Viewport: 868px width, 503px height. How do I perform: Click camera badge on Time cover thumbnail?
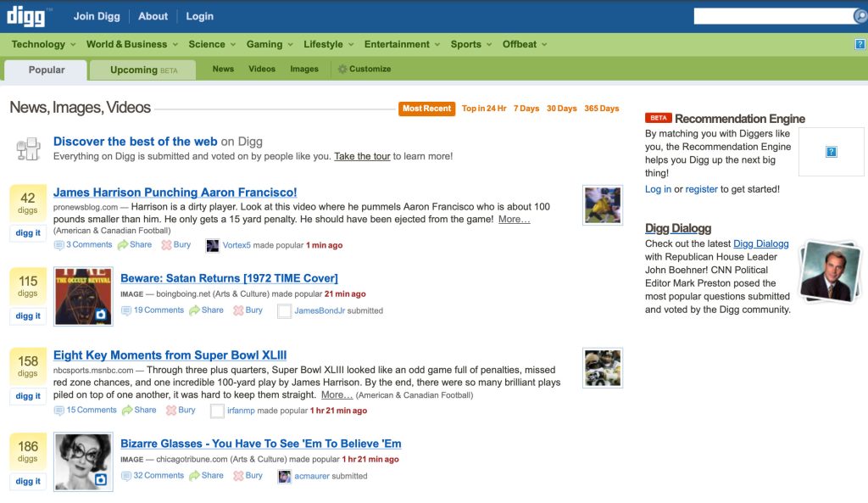(100, 315)
